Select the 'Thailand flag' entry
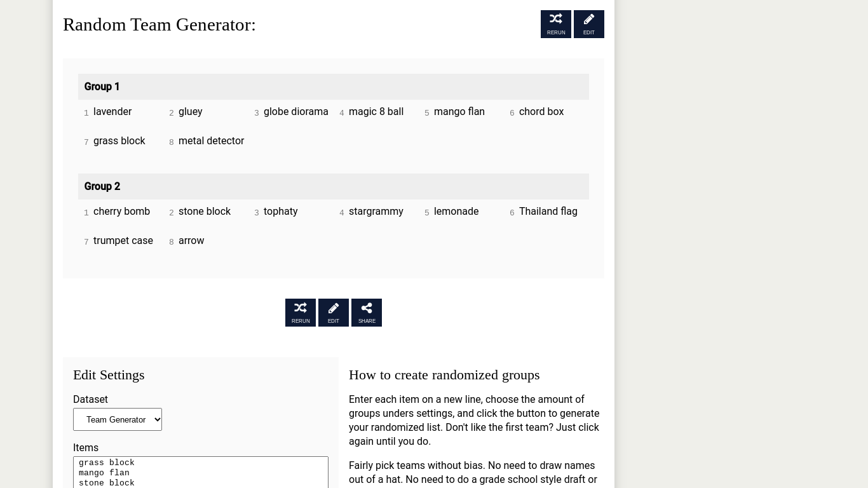This screenshot has width=868, height=488. pos(548,212)
